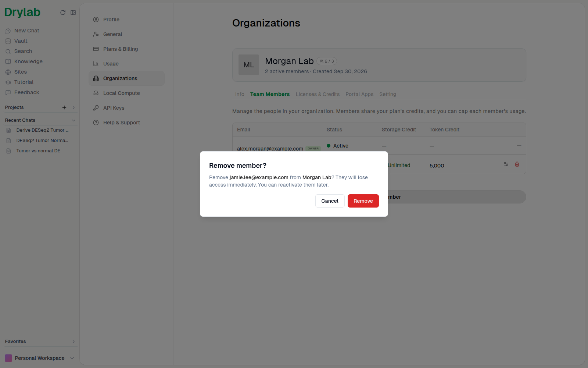This screenshot has width=588, height=368.
Task: Select Organizations in the settings menu
Action: tap(126, 78)
